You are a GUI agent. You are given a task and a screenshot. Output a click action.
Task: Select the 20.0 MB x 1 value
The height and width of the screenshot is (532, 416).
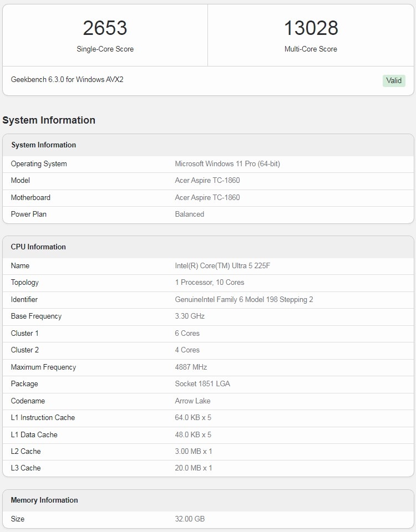pos(194,468)
